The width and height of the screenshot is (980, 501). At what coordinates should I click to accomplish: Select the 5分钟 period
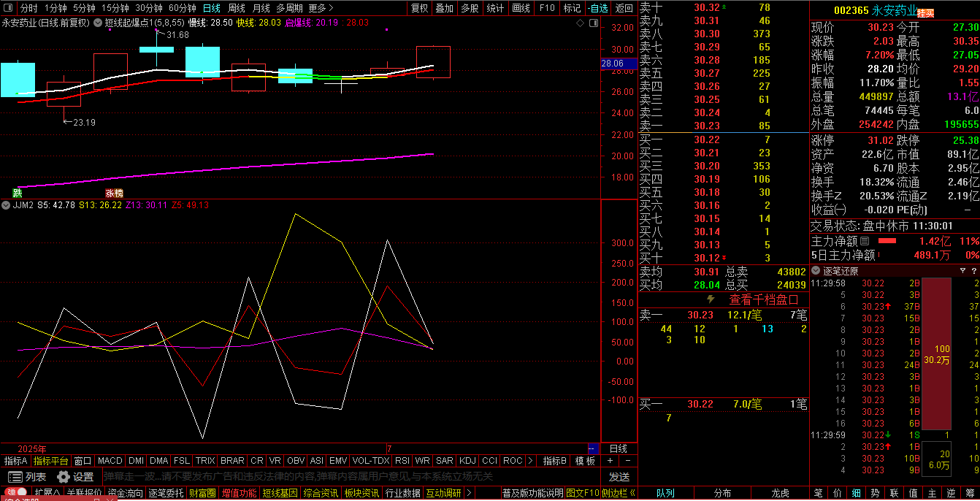click(84, 9)
